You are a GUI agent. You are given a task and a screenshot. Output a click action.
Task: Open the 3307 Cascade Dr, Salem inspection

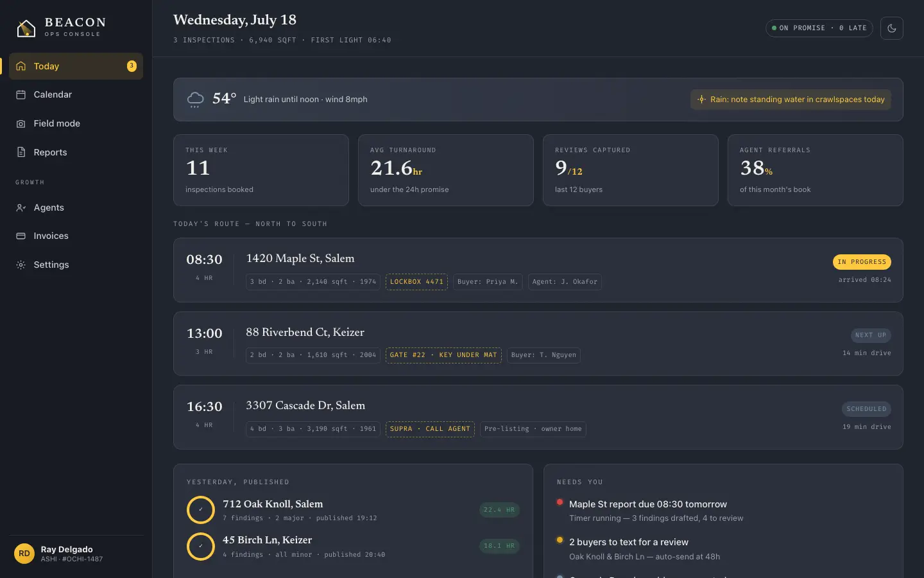[x=538, y=417]
